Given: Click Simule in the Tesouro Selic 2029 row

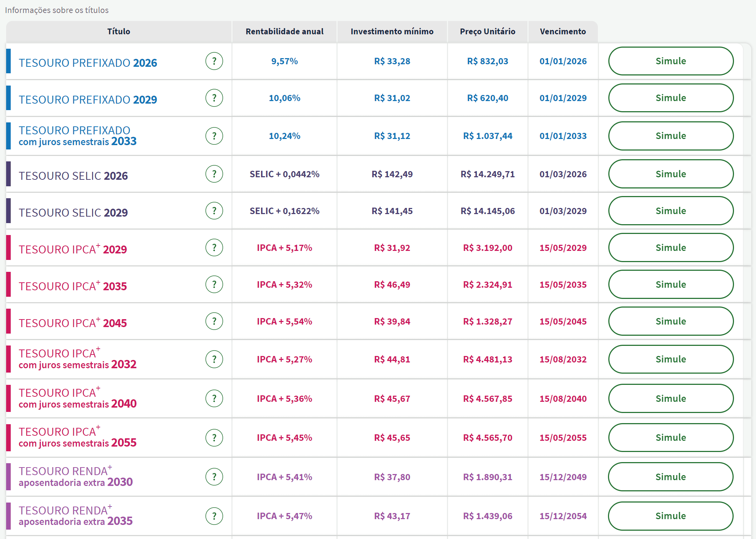Looking at the screenshot, I should click(x=671, y=211).
